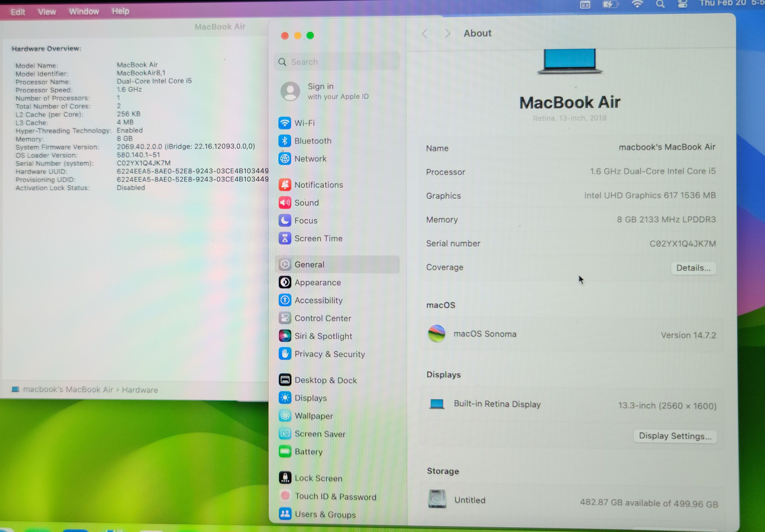Open Screen Time pane
The image size is (765, 532).
click(318, 238)
